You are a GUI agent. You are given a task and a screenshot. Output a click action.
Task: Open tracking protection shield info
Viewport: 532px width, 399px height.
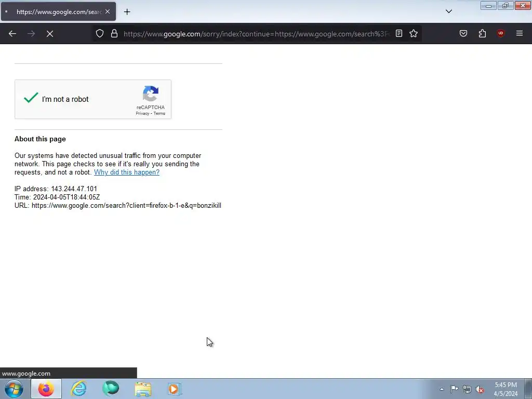(100, 34)
